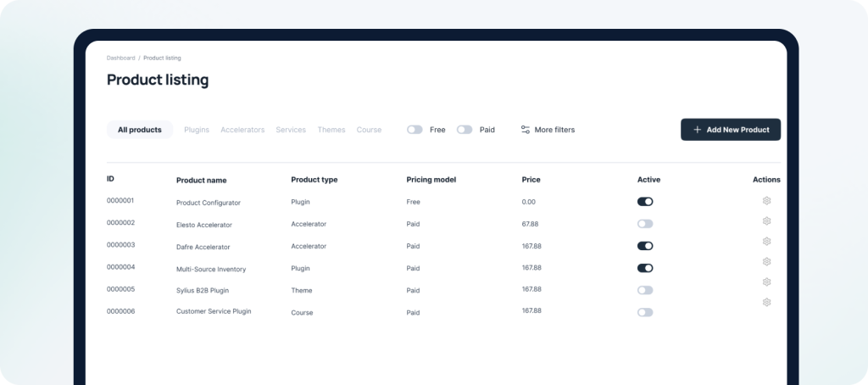Switch to the Accelerators tab

click(x=242, y=130)
